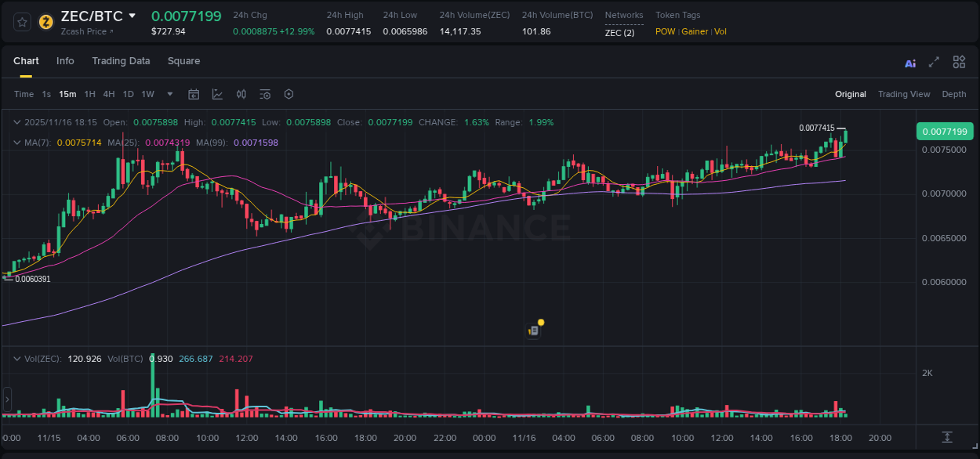The width and height of the screenshot is (980, 459).
Task: Open additional timeframe options dropdown
Action: coord(168,94)
